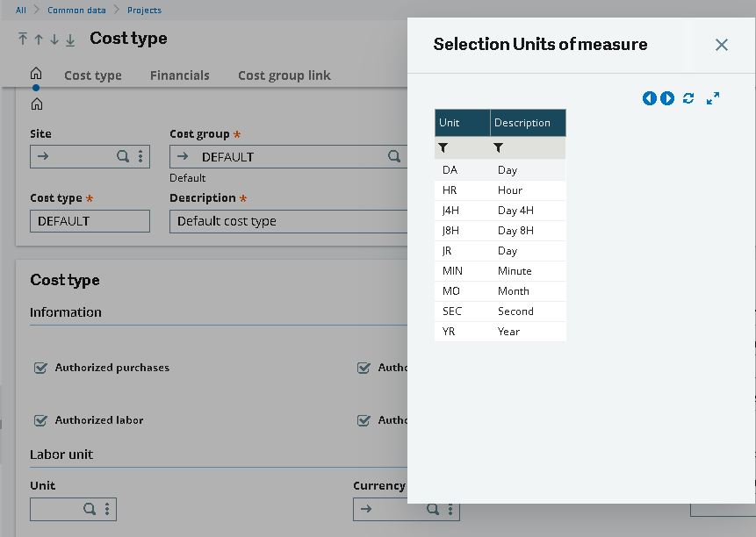Filter the Unit column
This screenshot has width=756, height=537.
443,148
